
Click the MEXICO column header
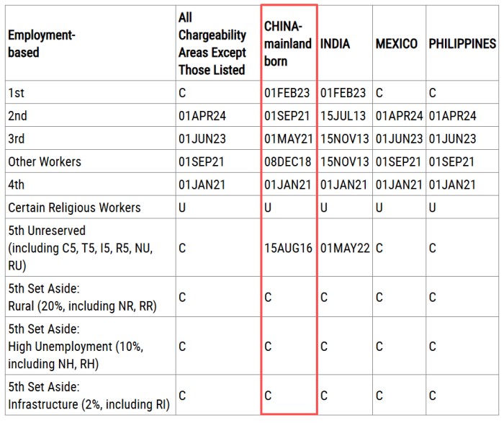click(396, 44)
